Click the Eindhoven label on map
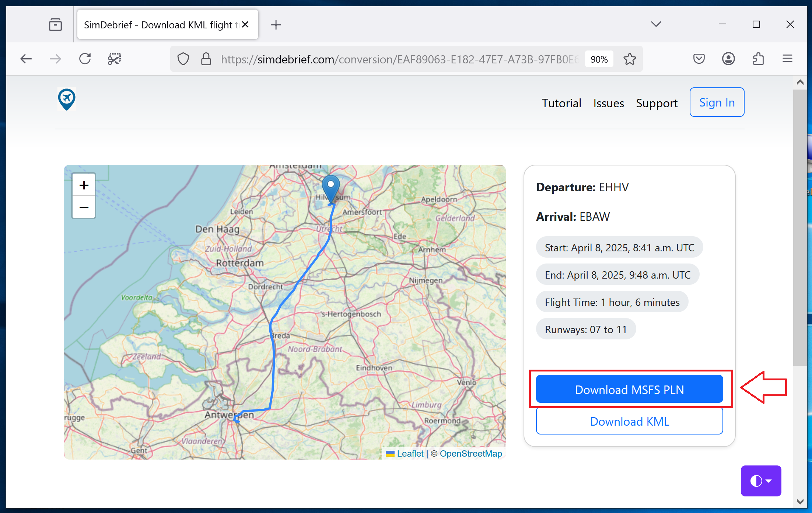The width and height of the screenshot is (812, 513). pos(374,368)
